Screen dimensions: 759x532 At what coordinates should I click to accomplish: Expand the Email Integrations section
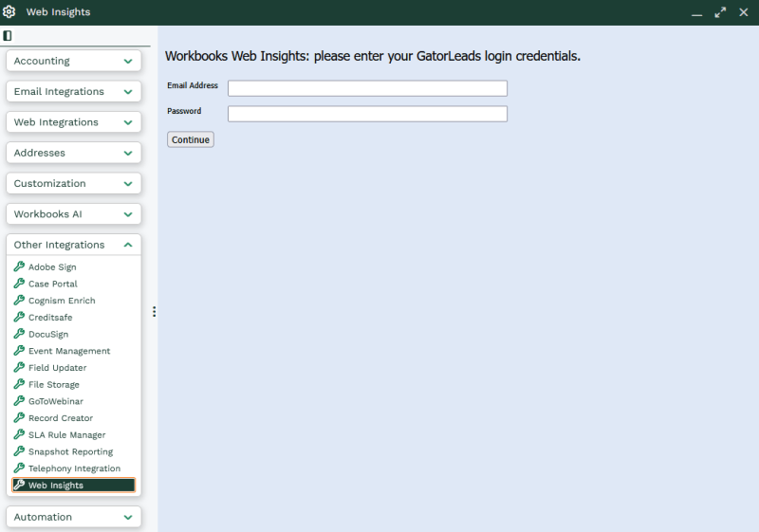click(74, 91)
